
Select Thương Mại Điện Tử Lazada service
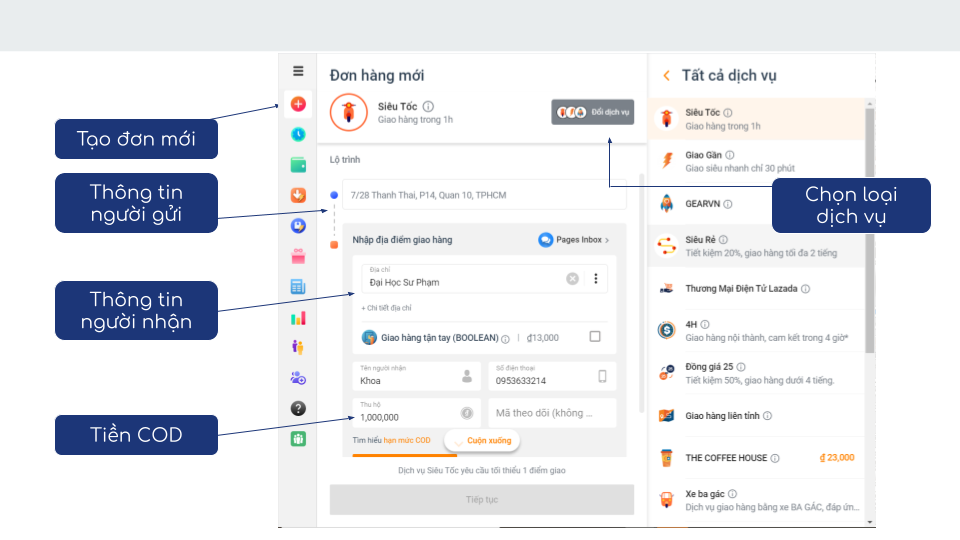[757, 288]
